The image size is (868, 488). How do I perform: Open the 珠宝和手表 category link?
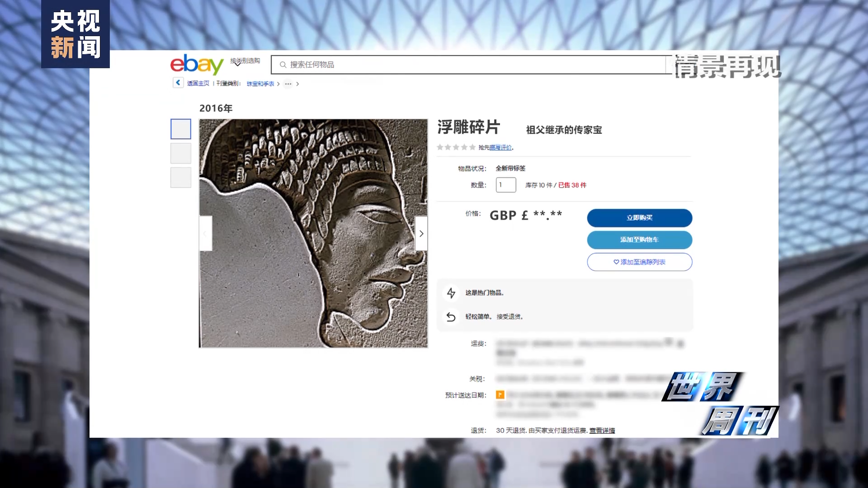pos(260,84)
